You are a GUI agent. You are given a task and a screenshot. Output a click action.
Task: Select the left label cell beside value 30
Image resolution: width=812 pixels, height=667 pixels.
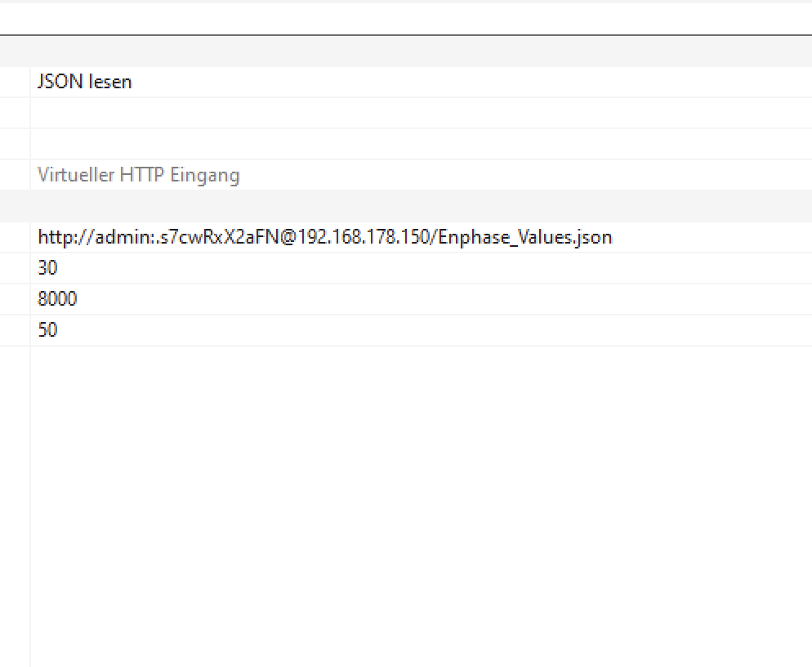14,268
